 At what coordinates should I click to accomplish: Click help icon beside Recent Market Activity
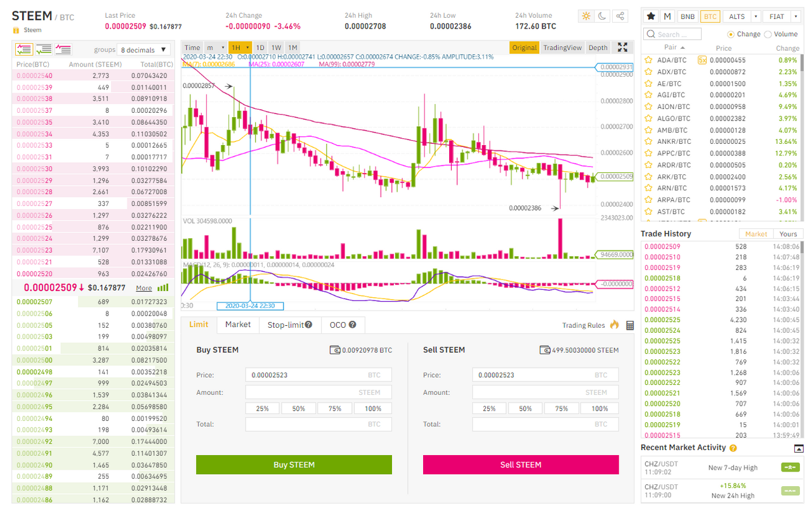(x=733, y=448)
